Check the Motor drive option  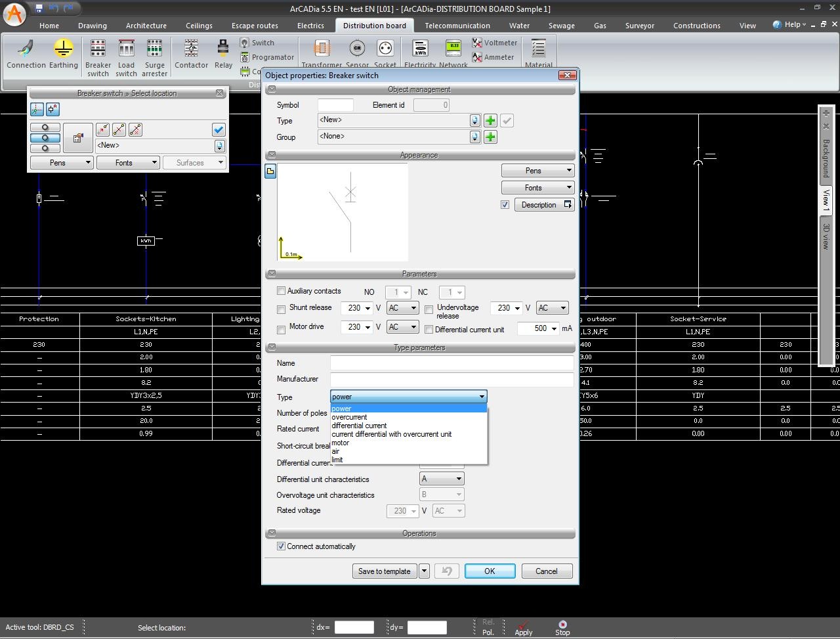coord(282,330)
